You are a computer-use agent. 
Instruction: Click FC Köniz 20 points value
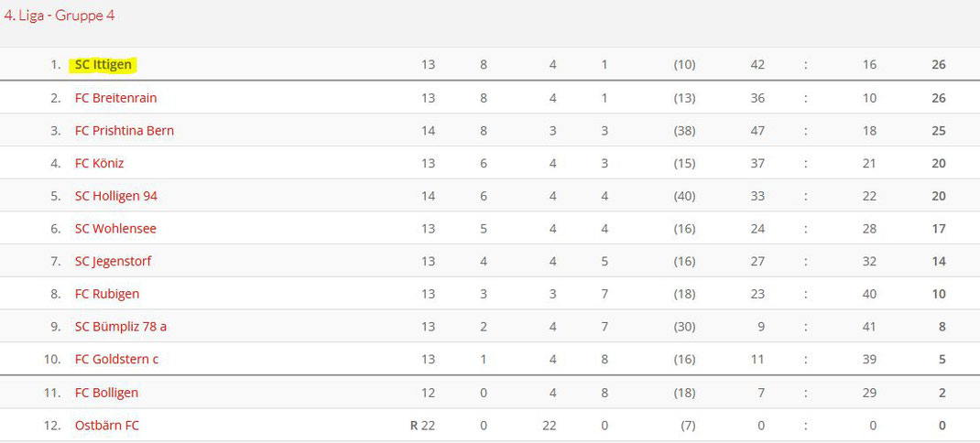tap(938, 163)
